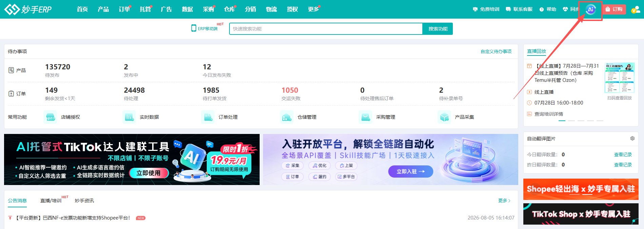Click the clock icon beside 07月28日 time

pos(529,103)
